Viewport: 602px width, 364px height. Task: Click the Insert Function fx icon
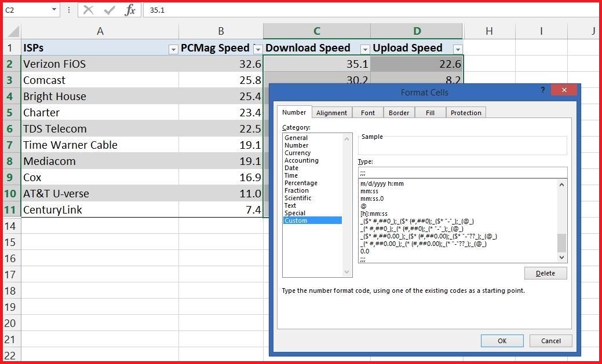tap(130, 10)
